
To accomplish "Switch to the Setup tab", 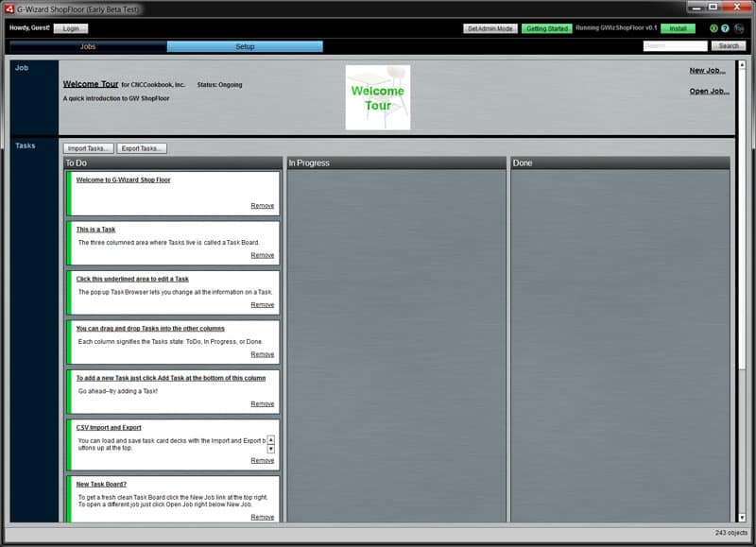I will (x=245, y=46).
